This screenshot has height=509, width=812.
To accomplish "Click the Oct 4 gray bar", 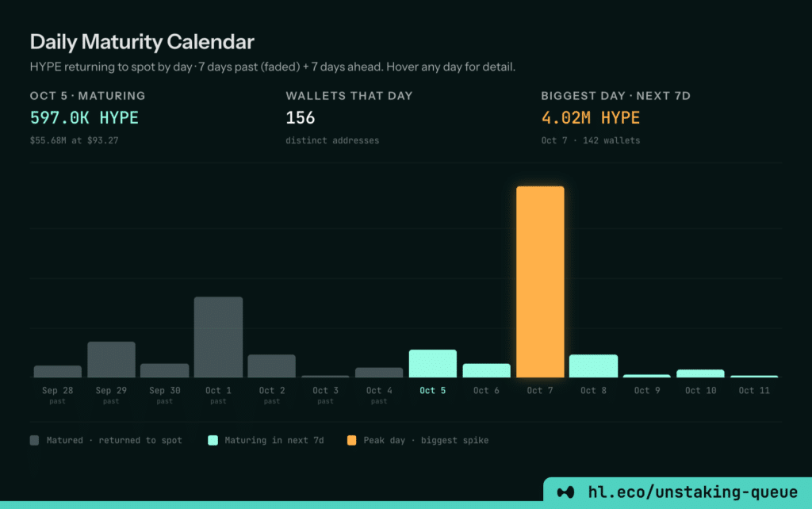I will coord(379,373).
